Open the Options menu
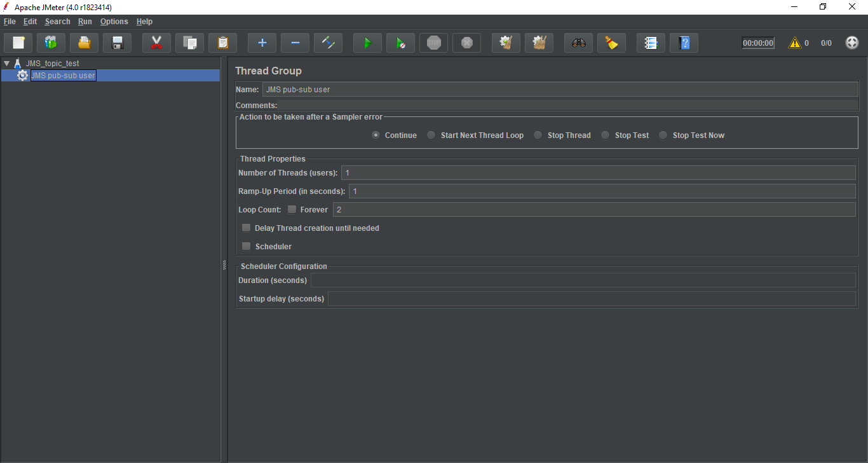This screenshot has height=463, width=868. pos(114,22)
